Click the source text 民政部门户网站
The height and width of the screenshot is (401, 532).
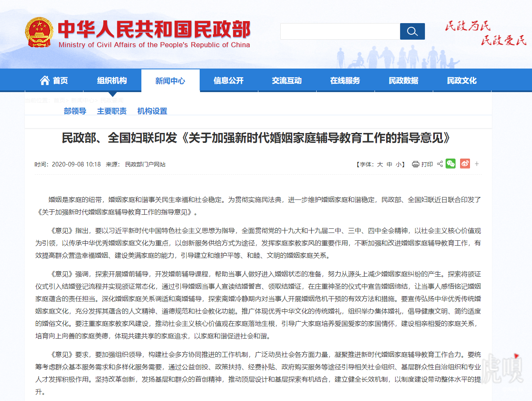click(145, 164)
